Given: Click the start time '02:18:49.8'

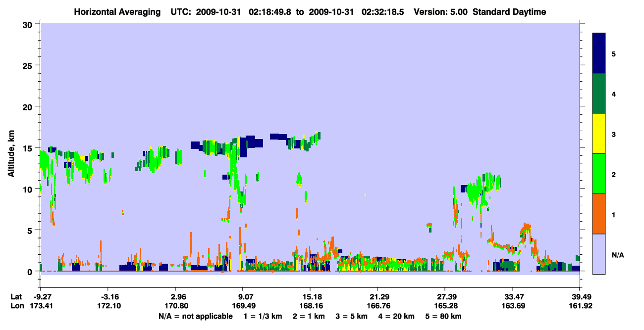Looking at the screenshot, I should (270, 12).
